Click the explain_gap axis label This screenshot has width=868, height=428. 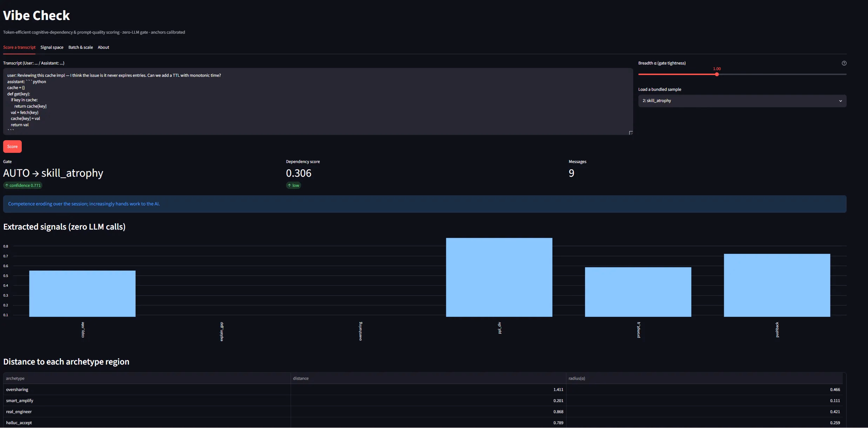tap(222, 331)
